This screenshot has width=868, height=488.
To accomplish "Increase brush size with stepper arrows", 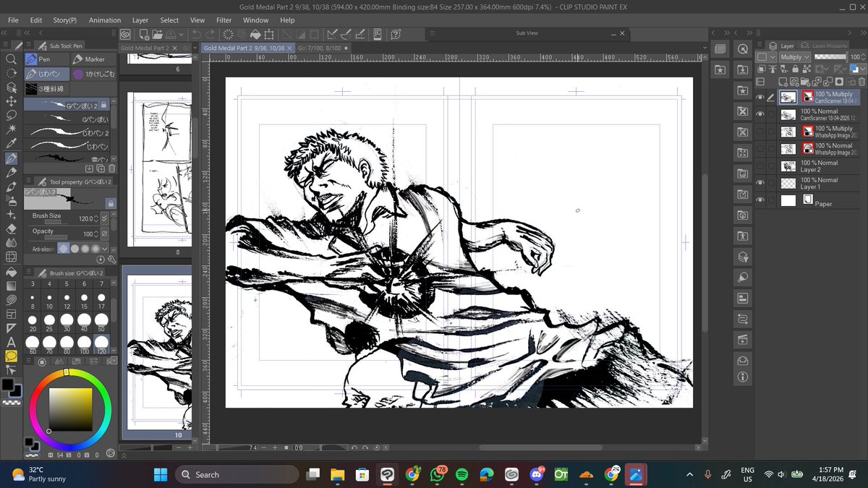I will (96, 218).
